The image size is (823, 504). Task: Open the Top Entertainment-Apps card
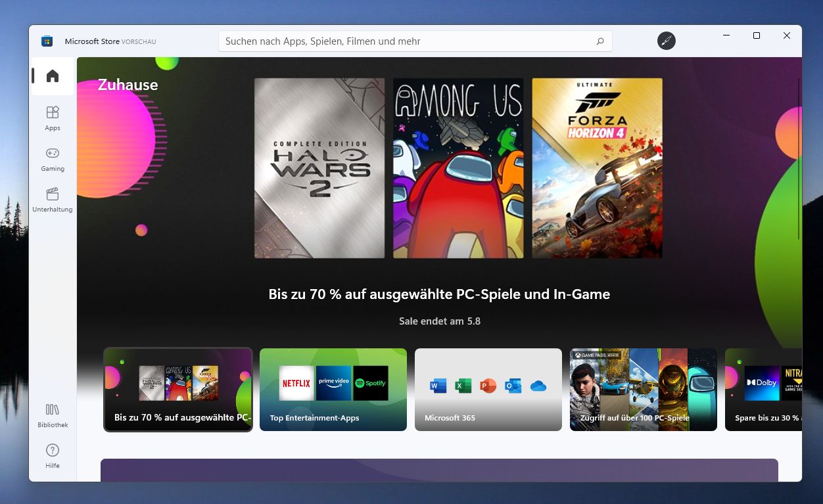(x=333, y=390)
